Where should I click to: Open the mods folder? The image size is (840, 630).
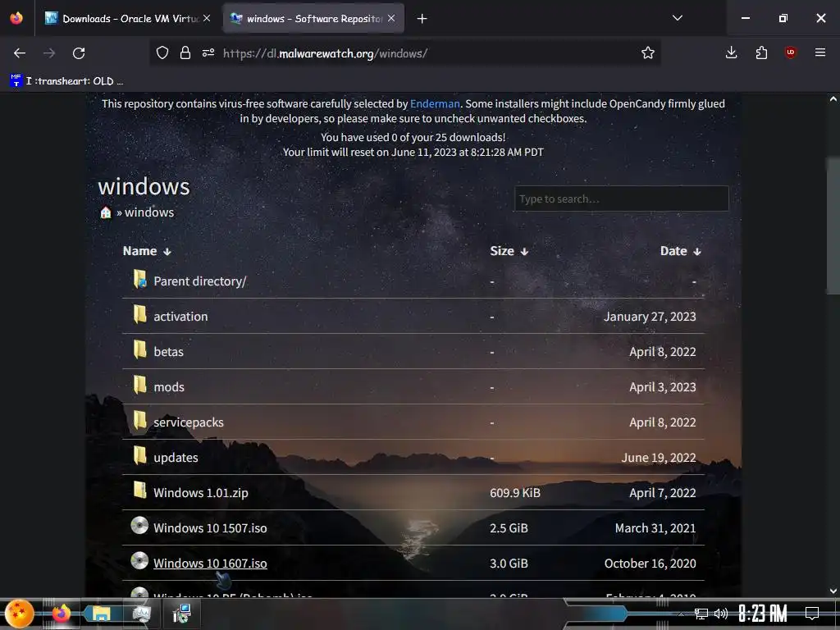click(169, 387)
